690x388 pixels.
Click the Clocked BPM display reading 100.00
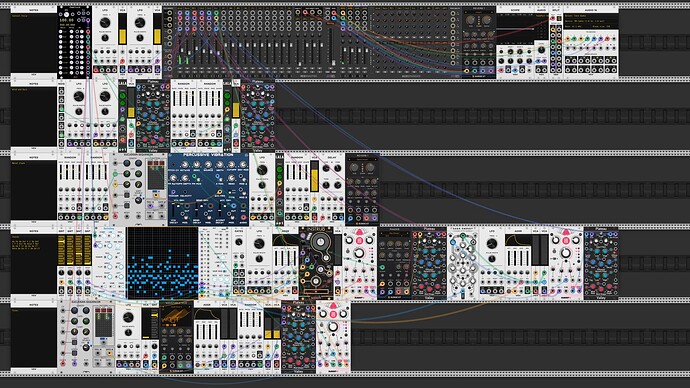coord(66,20)
